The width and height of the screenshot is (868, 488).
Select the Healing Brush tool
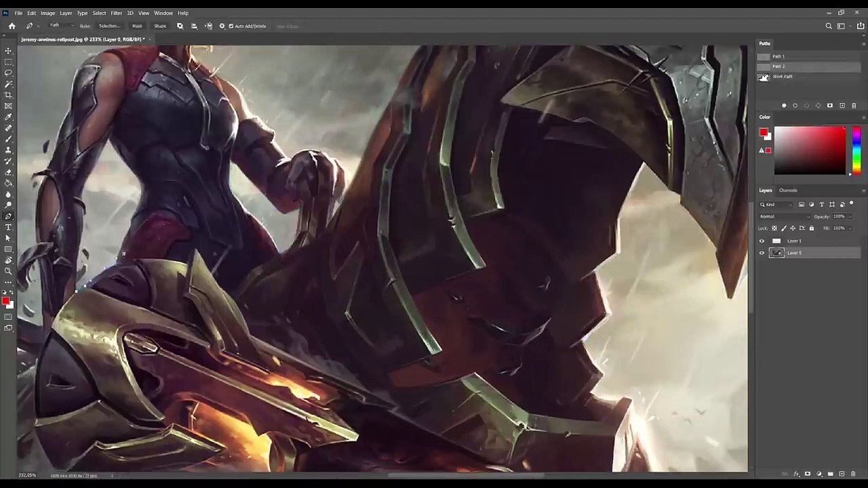pyautogui.click(x=8, y=128)
